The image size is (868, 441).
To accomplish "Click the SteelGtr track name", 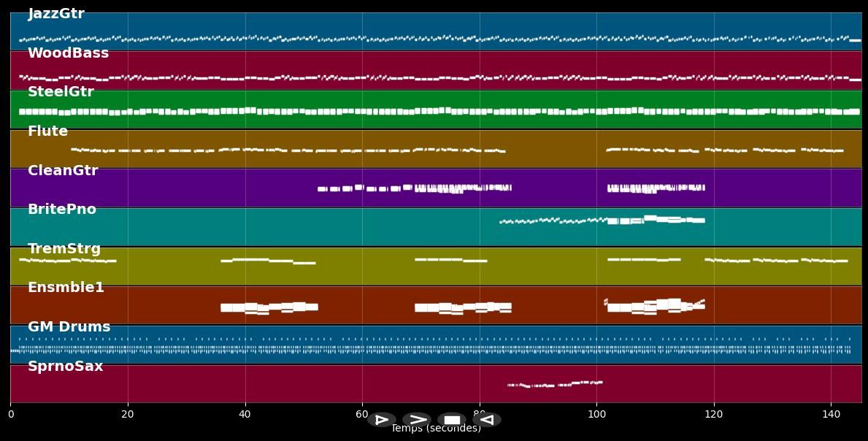I will 61,92.
